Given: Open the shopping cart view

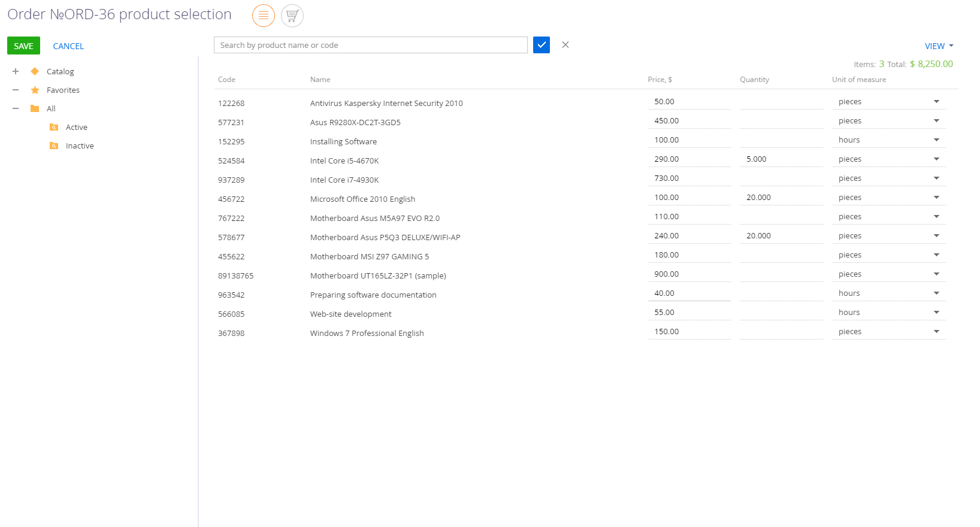Looking at the screenshot, I should tap(292, 16).
